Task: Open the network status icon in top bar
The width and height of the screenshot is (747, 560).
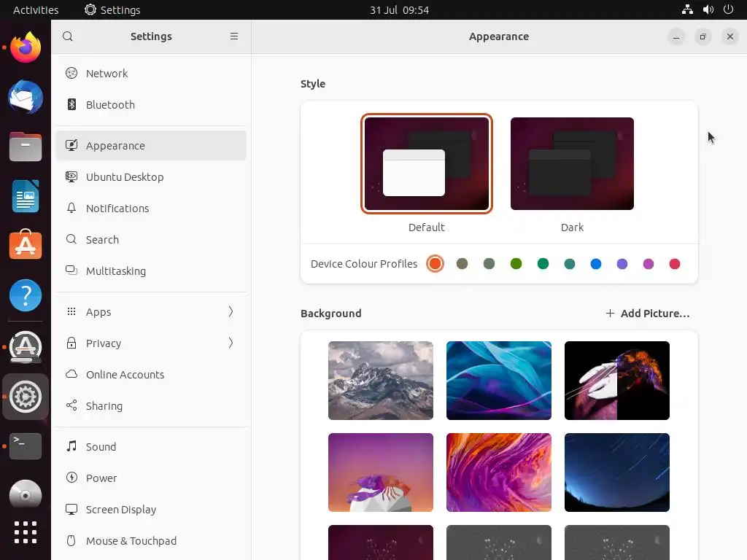Action: click(x=687, y=9)
